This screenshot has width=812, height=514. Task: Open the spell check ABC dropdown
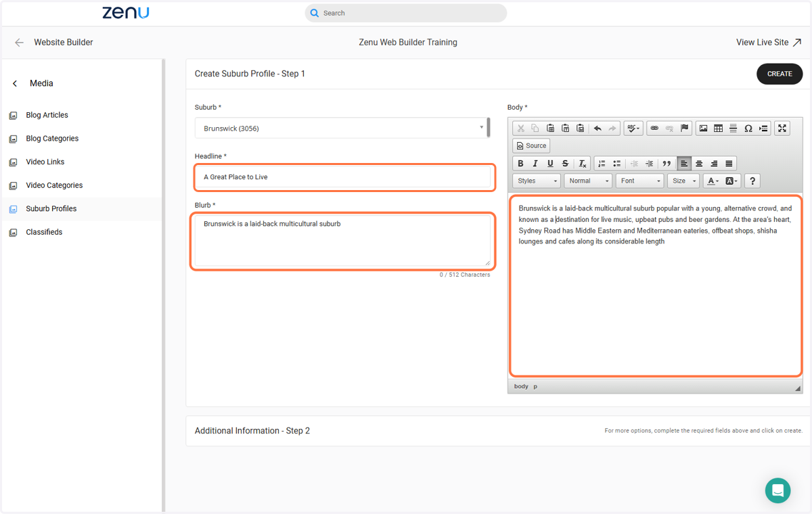(633, 128)
